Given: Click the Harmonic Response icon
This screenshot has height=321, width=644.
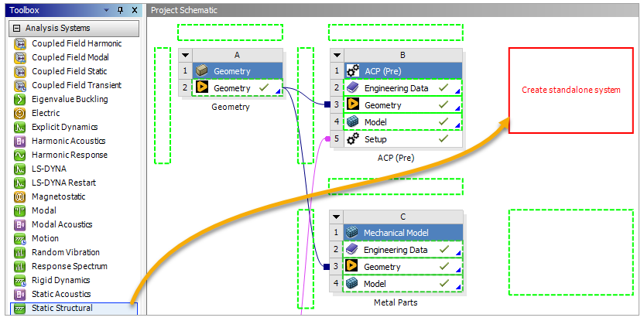Looking at the screenshot, I should click(19, 155).
